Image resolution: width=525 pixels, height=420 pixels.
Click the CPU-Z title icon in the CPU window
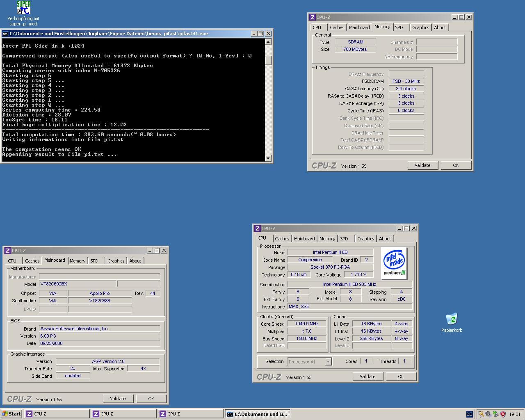[x=257, y=228]
